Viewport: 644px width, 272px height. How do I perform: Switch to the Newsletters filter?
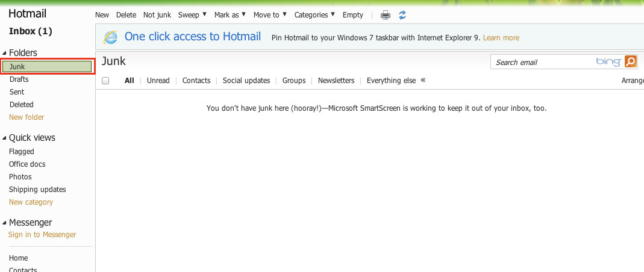pos(336,81)
